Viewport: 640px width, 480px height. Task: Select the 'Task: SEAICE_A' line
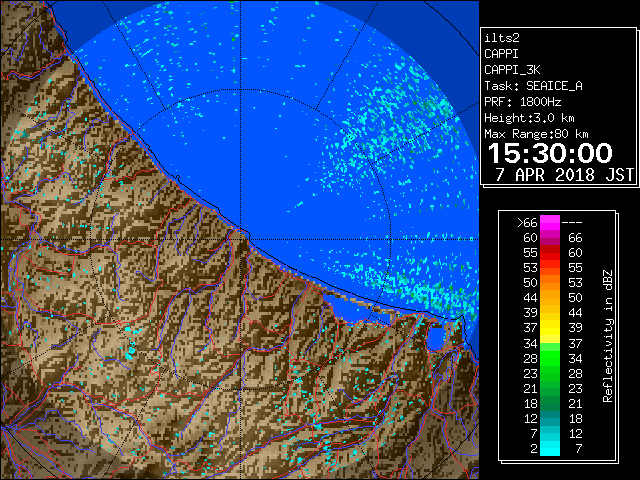(533, 86)
